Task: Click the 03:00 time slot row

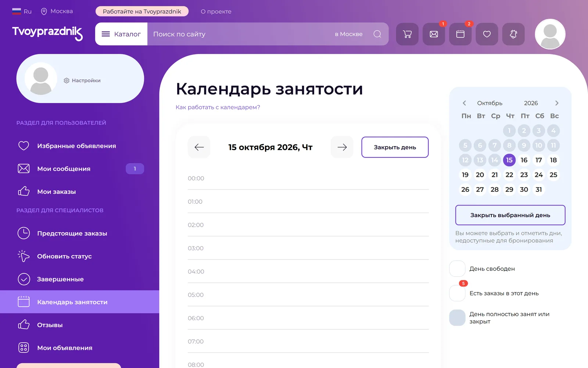Action: pos(308,248)
